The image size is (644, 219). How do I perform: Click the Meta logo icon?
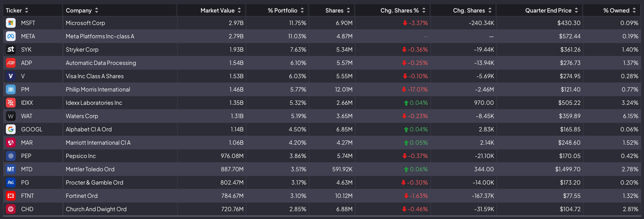coord(11,36)
